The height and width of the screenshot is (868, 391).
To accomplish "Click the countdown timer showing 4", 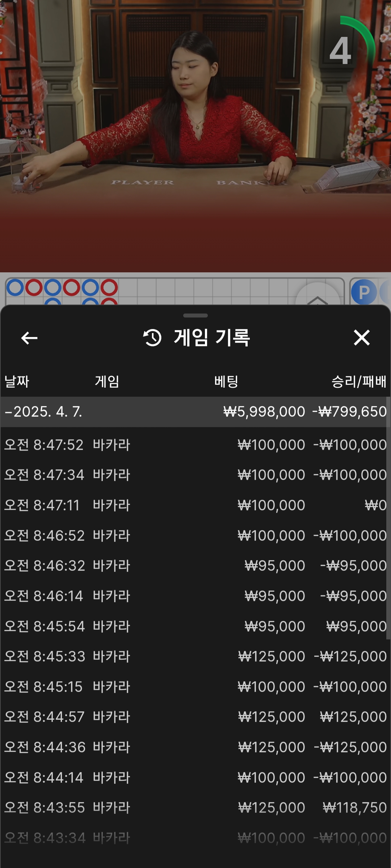I will 341,51.
